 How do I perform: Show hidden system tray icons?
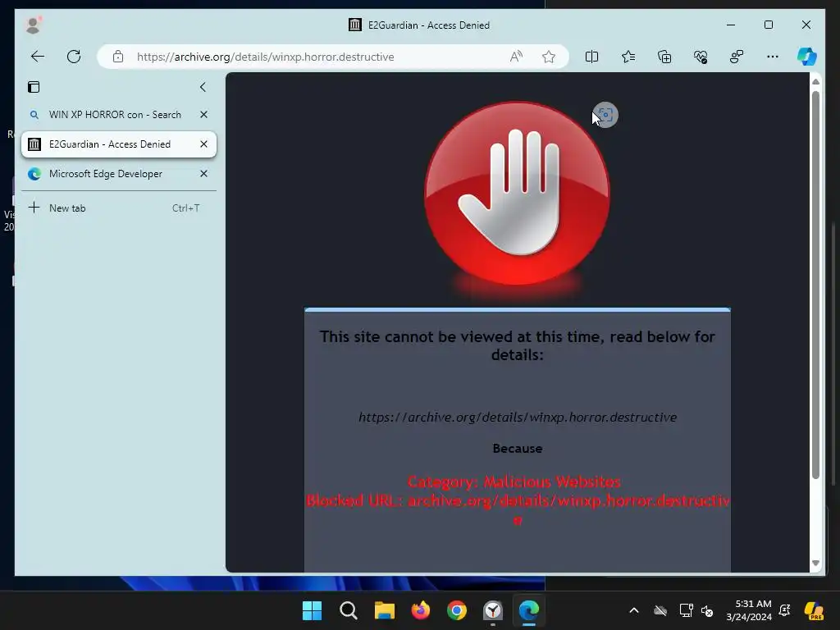coord(634,610)
